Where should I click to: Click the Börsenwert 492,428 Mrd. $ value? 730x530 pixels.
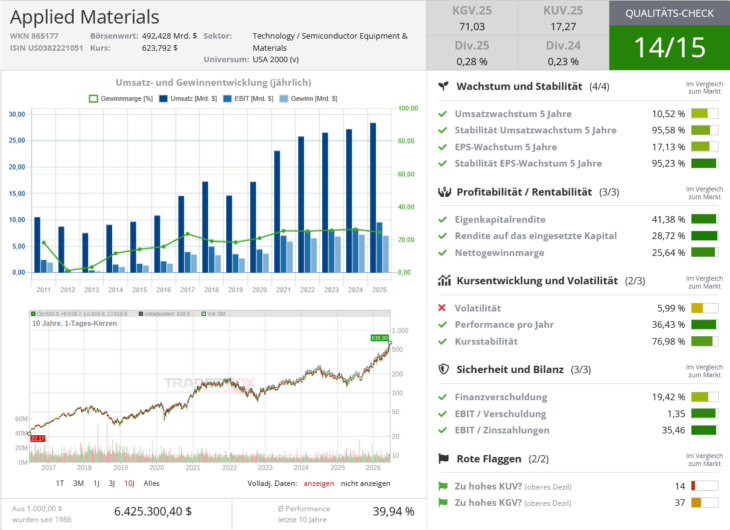(x=169, y=36)
